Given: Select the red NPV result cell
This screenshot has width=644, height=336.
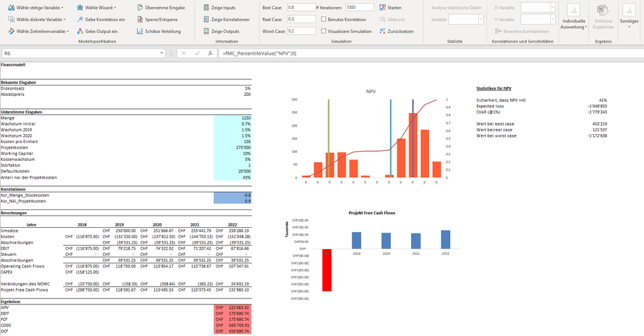Looking at the screenshot, I should (x=232, y=307).
